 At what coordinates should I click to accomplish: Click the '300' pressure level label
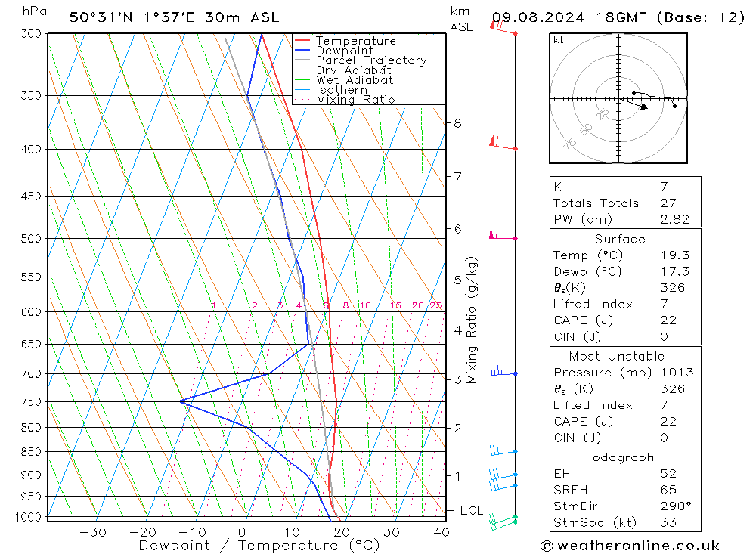31,34
